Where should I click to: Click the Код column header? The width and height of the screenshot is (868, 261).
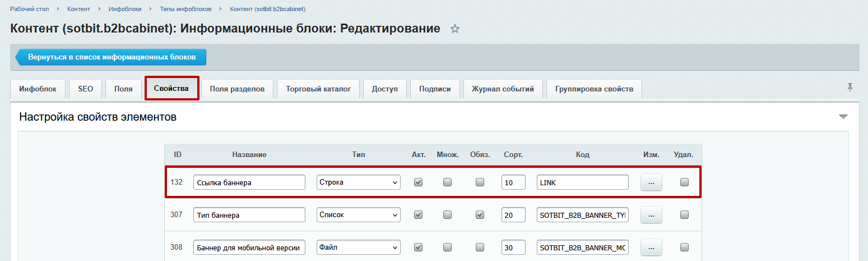pos(582,154)
